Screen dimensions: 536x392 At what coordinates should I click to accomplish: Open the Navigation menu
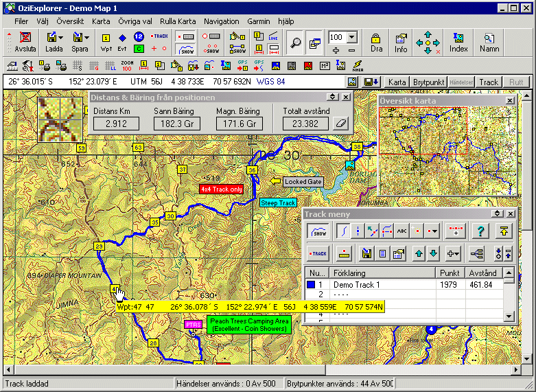(x=222, y=21)
